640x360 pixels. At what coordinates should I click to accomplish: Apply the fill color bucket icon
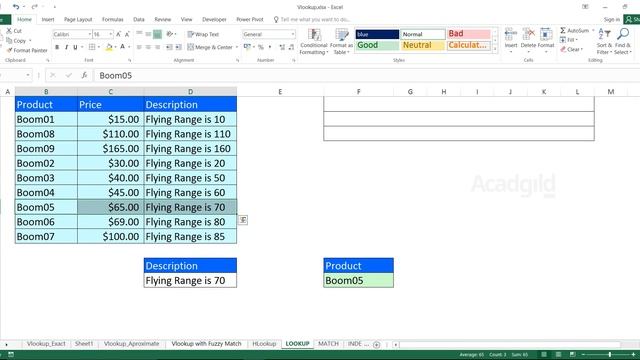click(109, 47)
